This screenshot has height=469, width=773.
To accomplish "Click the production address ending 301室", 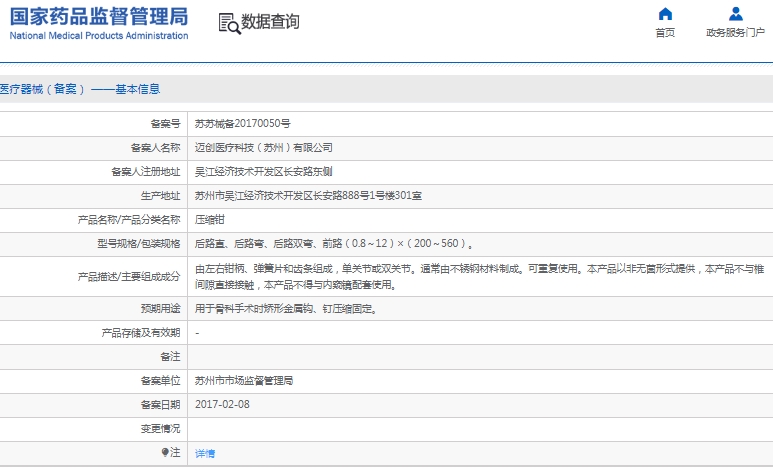I will click(x=308, y=196).
